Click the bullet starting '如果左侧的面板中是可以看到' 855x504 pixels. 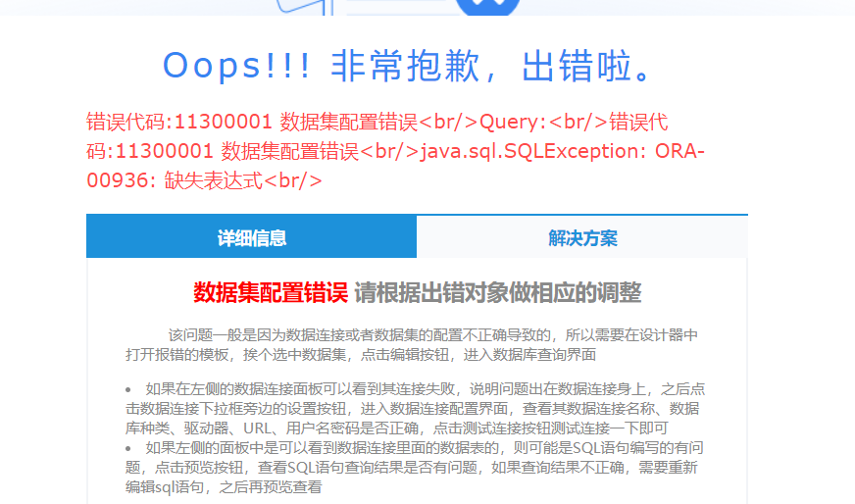[x=415, y=468]
